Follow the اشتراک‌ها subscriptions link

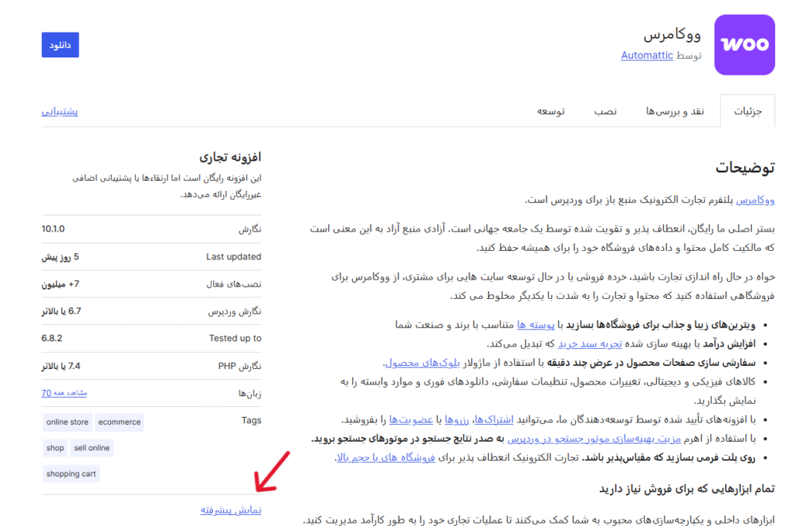coord(494,420)
